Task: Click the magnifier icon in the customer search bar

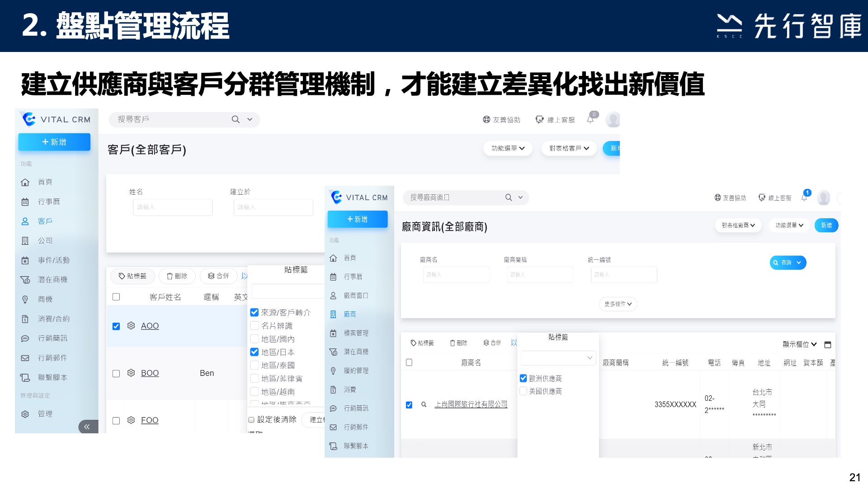Action: (x=236, y=119)
